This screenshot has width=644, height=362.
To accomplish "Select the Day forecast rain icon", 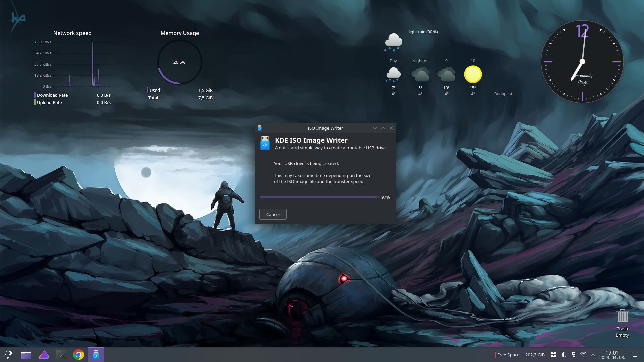I will (x=393, y=75).
